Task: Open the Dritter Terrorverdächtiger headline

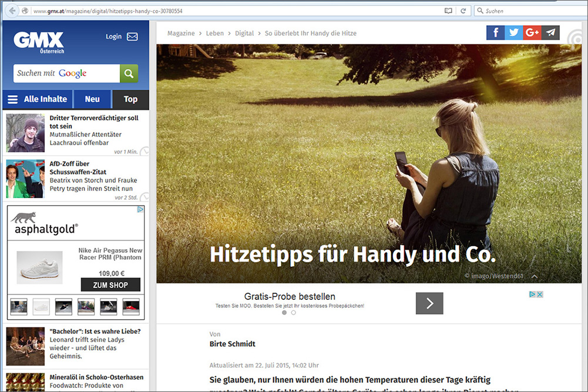Action: [94, 122]
